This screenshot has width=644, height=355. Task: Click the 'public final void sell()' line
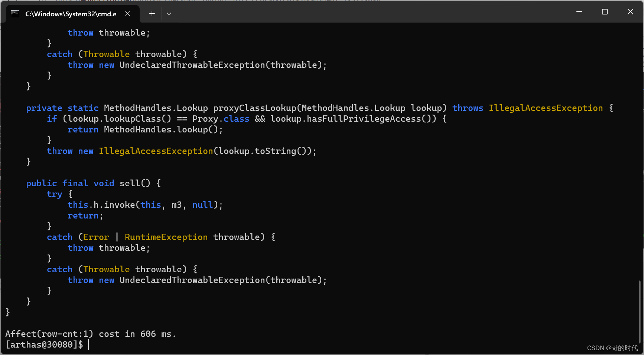94,183
